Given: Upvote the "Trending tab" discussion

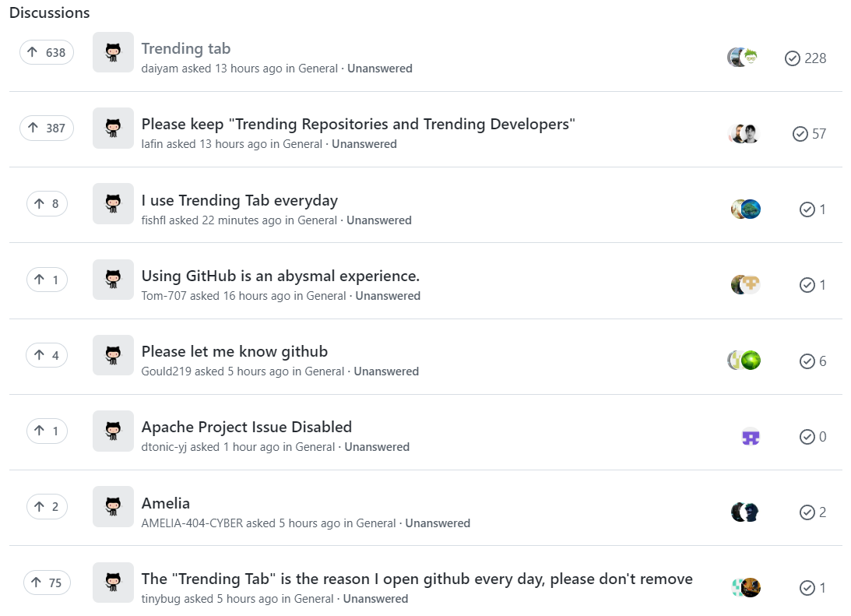Looking at the screenshot, I should click(47, 52).
